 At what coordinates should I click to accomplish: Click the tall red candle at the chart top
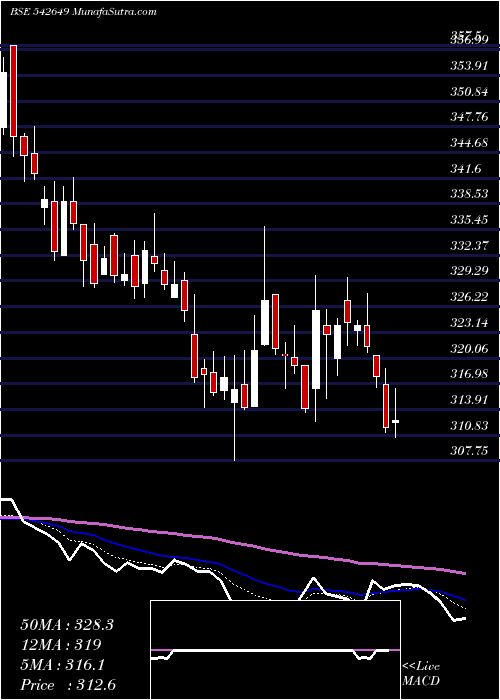(14, 91)
